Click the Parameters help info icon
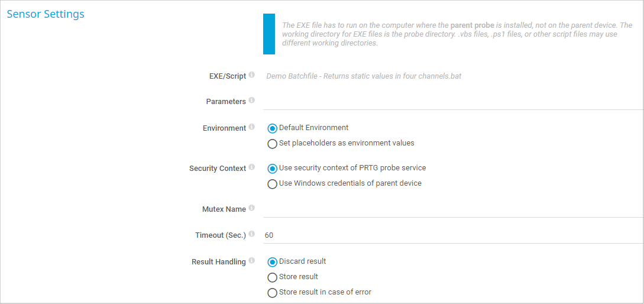644x304 pixels. coord(252,101)
